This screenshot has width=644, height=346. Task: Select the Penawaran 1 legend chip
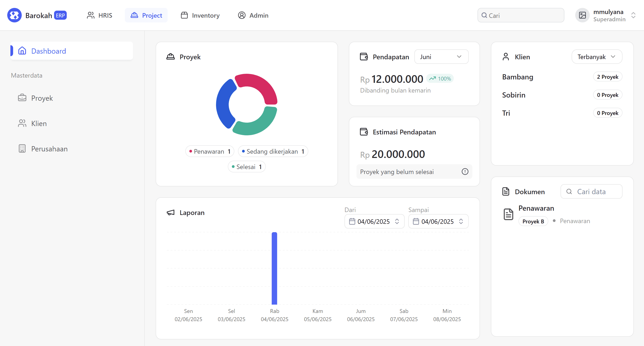pyautogui.click(x=209, y=151)
